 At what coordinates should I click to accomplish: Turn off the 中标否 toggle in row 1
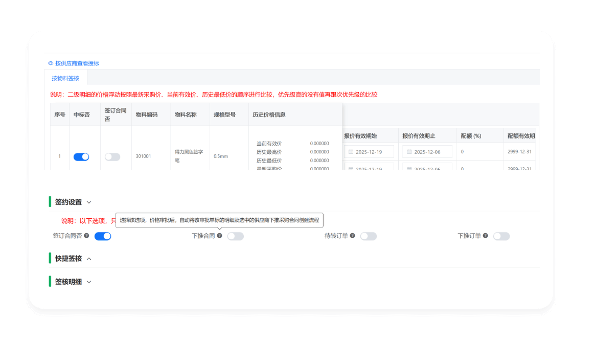81,156
